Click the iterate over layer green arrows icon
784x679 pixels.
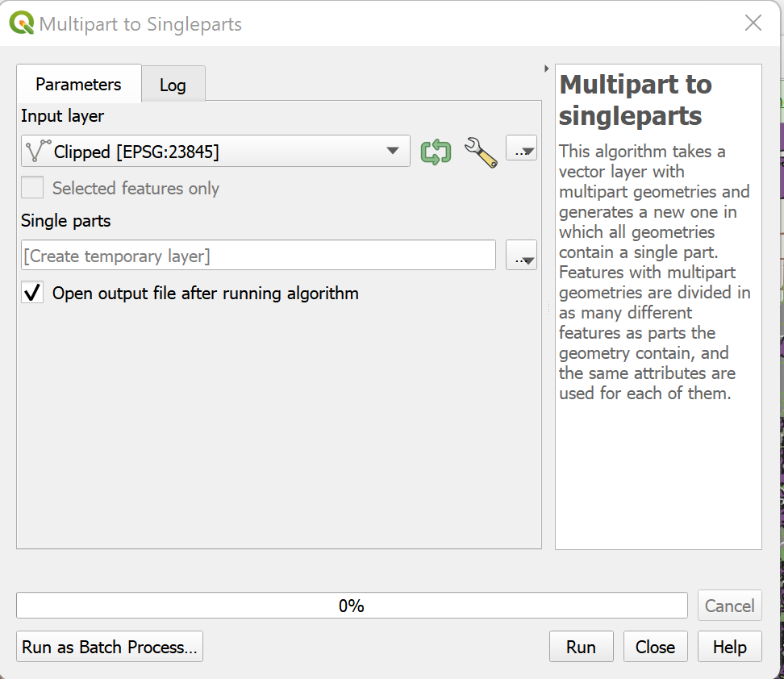point(436,151)
